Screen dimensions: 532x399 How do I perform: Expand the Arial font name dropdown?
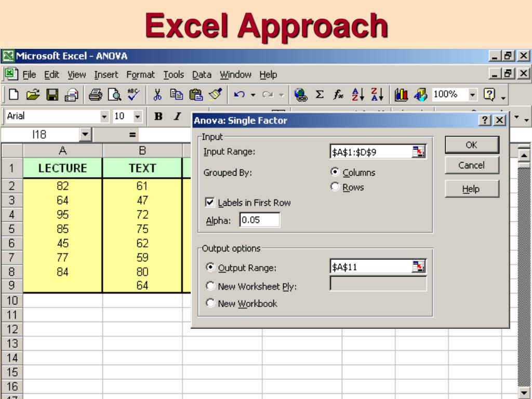tap(104, 117)
